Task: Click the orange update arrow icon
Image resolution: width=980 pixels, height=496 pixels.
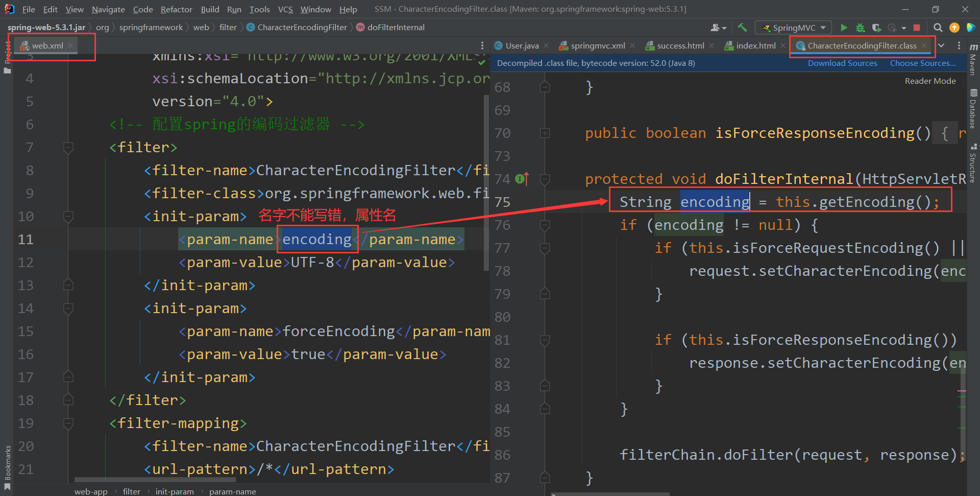Action: tap(954, 28)
